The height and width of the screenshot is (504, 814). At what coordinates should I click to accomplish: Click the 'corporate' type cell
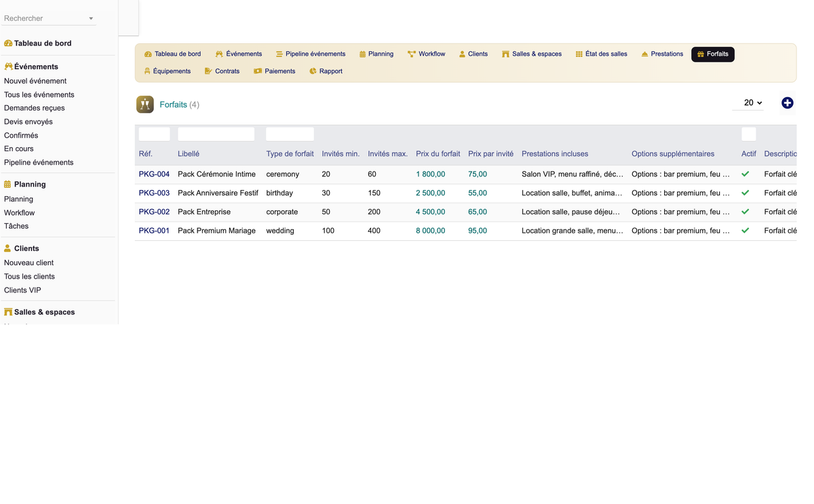282,212
